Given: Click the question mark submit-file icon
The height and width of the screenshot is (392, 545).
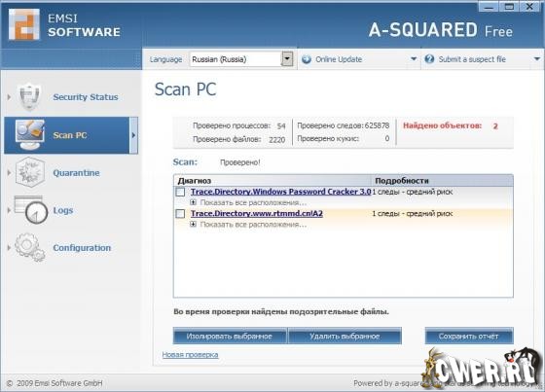Looking at the screenshot, I should pos(429,59).
